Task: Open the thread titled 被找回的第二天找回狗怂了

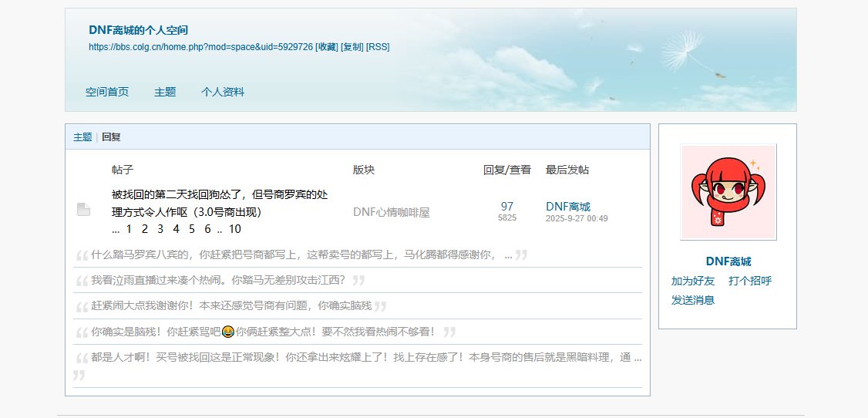Action: [x=220, y=203]
